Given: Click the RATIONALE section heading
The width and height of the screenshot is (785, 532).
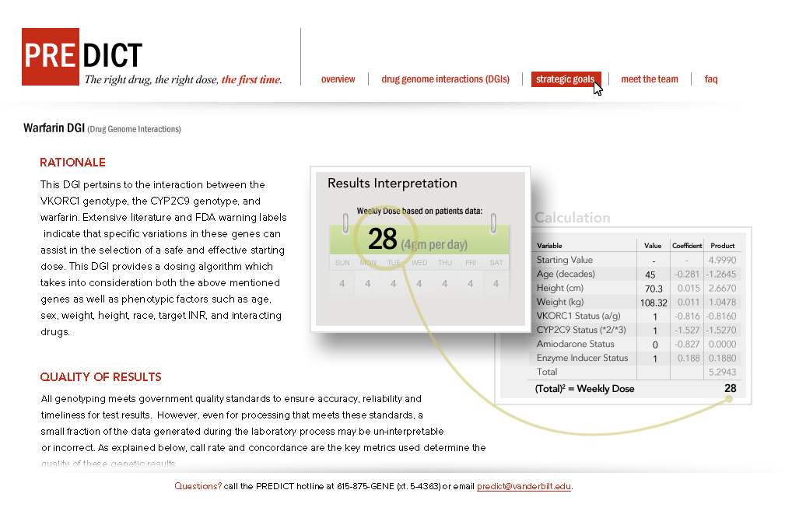Looking at the screenshot, I should 72,163.
